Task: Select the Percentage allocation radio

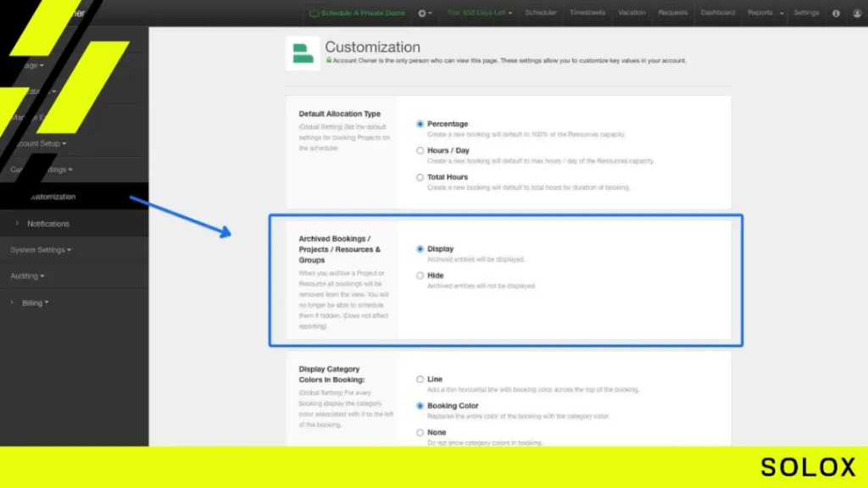Action: point(420,124)
